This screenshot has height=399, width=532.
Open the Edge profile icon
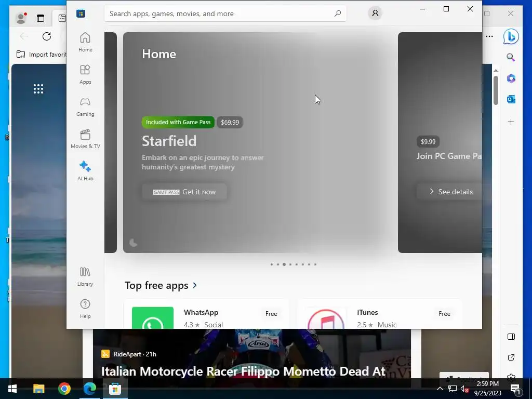pos(21,18)
